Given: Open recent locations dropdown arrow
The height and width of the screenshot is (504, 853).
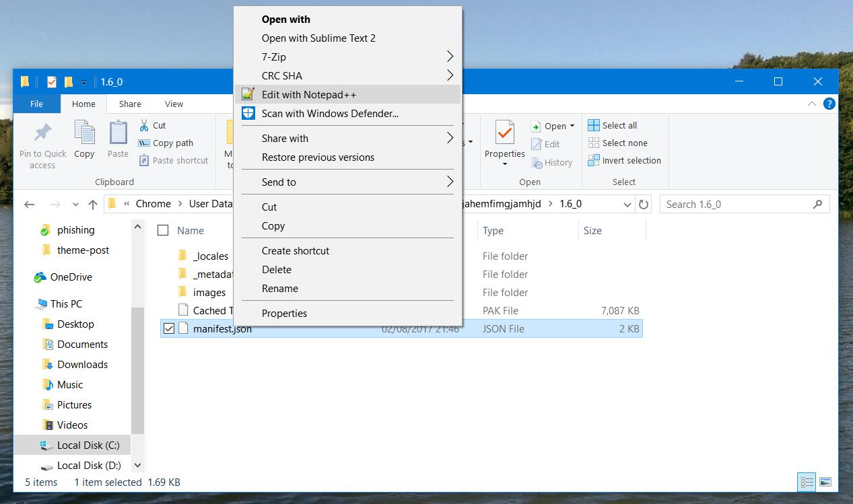Looking at the screenshot, I should click(x=75, y=205).
